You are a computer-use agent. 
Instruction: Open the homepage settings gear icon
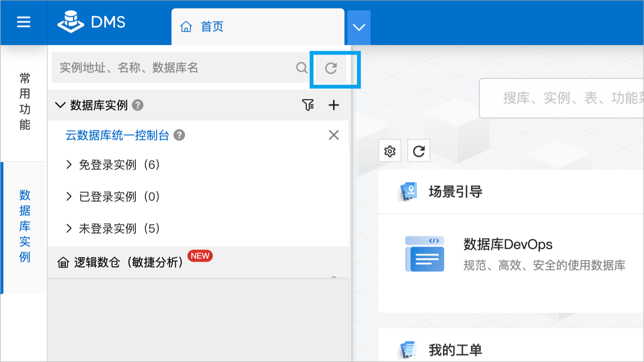(389, 151)
